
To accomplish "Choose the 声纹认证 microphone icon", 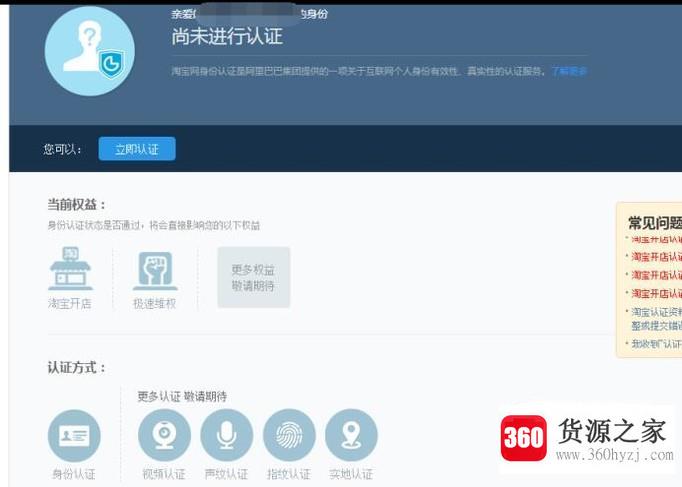I will (x=227, y=435).
